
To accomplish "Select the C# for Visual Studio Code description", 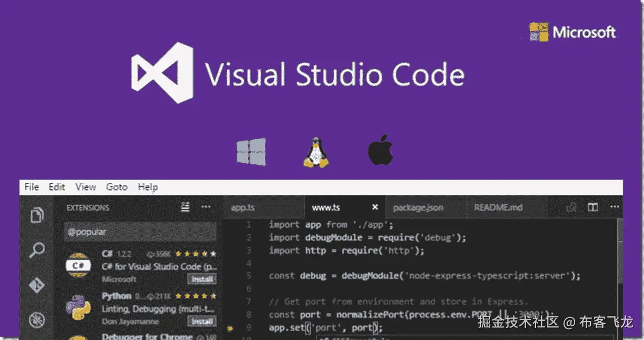I will [x=159, y=266].
